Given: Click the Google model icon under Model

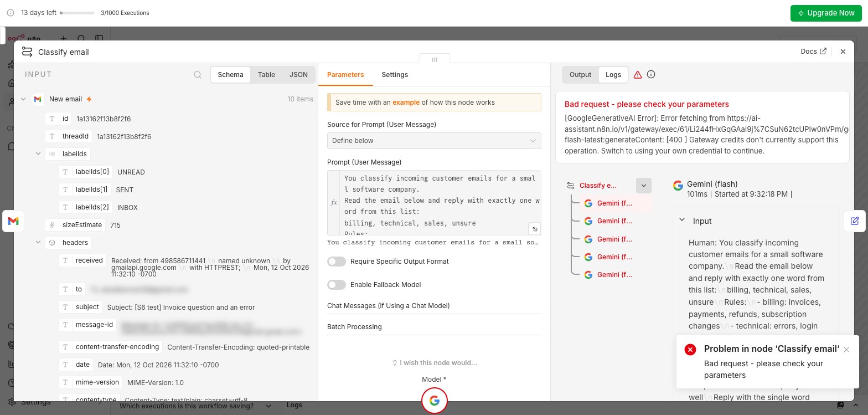Looking at the screenshot, I should tap(435, 400).
